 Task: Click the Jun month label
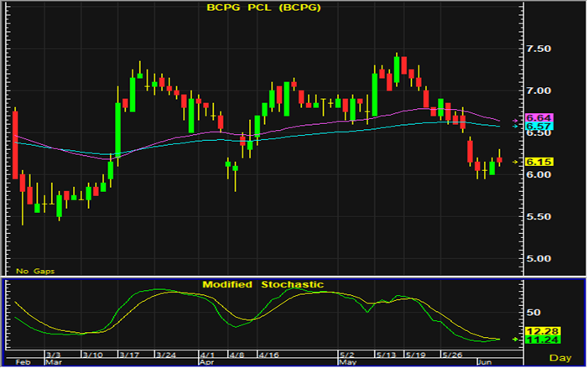click(485, 362)
